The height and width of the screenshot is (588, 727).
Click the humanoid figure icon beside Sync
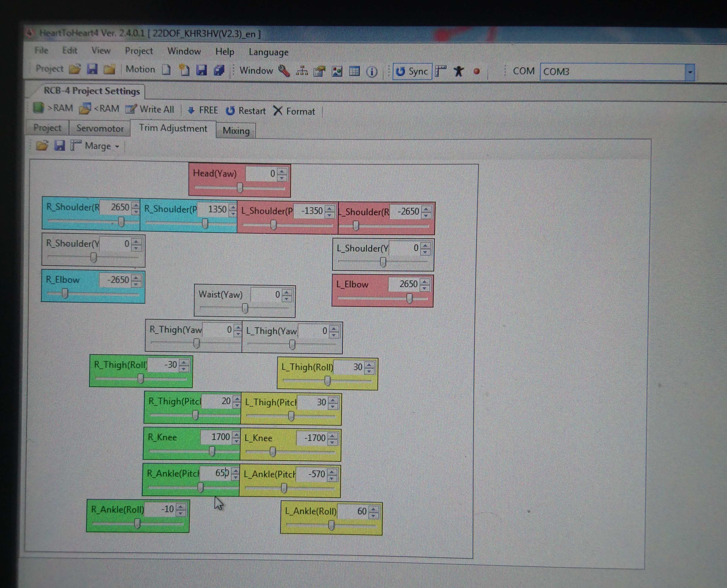(x=458, y=71)
